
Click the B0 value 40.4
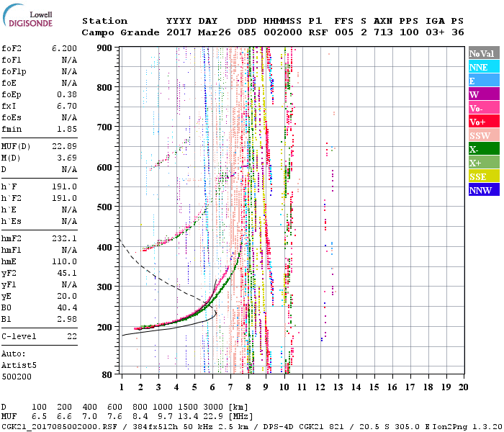[x=67, y=308]
